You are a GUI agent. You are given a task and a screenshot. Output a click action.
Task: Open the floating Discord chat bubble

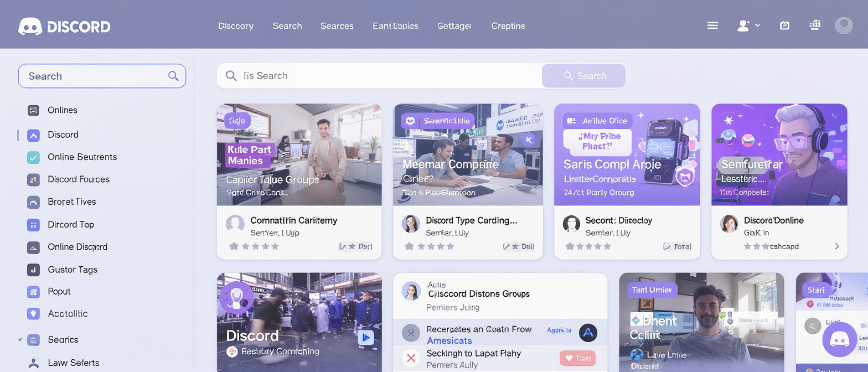pyautogui.click(x=839, y=339)
